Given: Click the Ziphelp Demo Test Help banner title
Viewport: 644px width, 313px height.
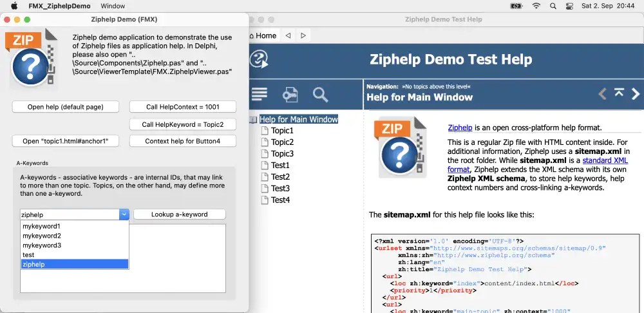Looking at the screenshot, I should pyautogui.click(x=451, y=59).
